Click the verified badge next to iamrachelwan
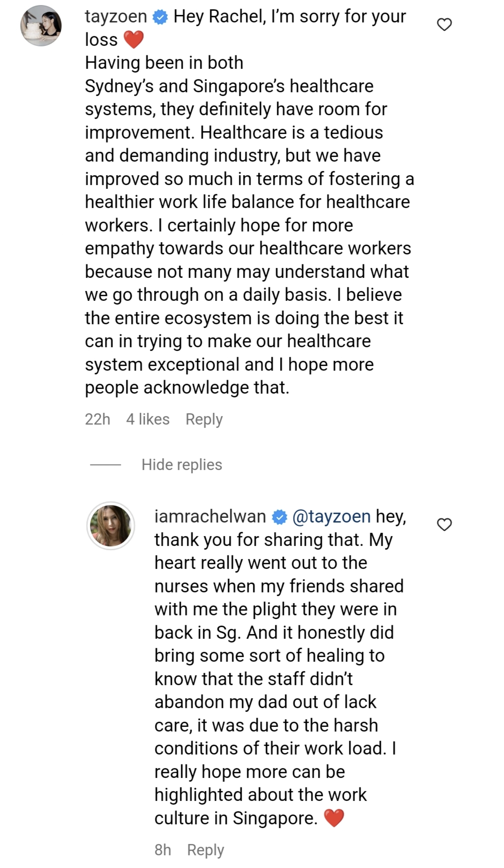Viewport: 504px width, 868px height. coord(280,517)
